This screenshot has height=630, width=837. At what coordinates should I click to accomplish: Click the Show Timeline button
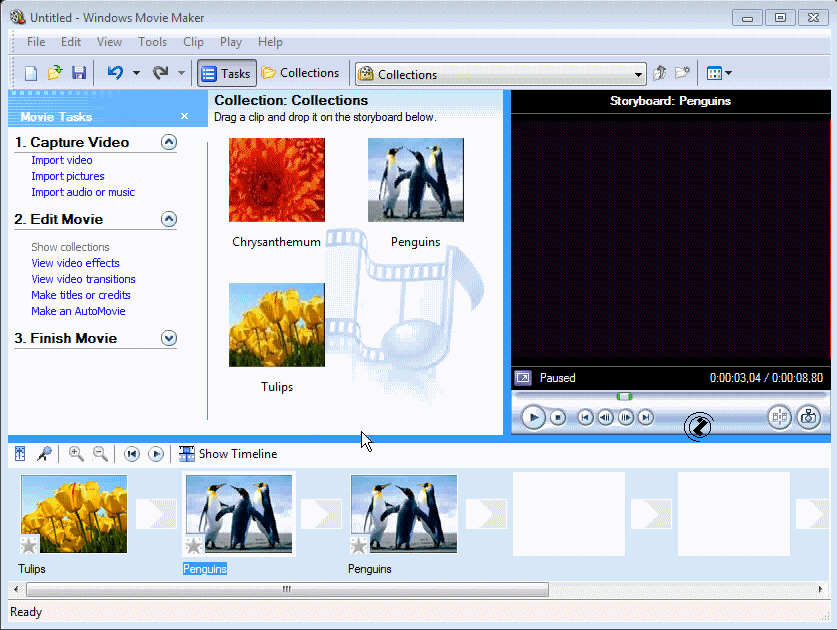[x=228, y=454]
